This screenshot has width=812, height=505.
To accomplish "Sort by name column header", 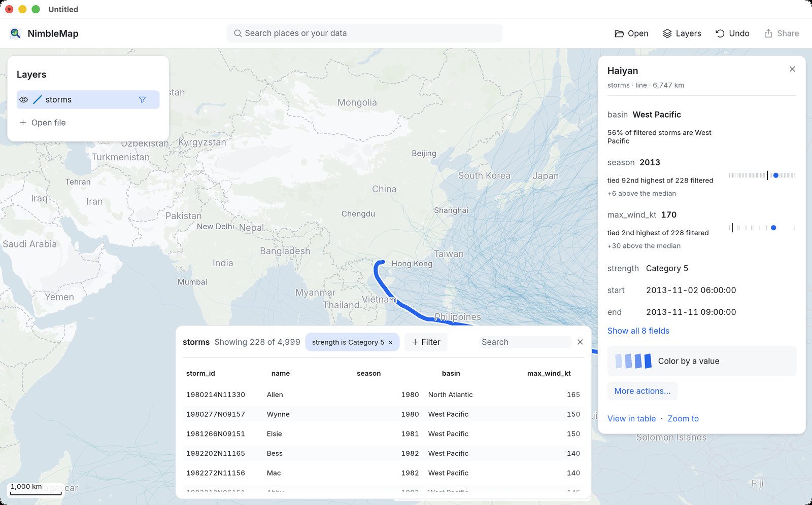I will click(281, 373).
